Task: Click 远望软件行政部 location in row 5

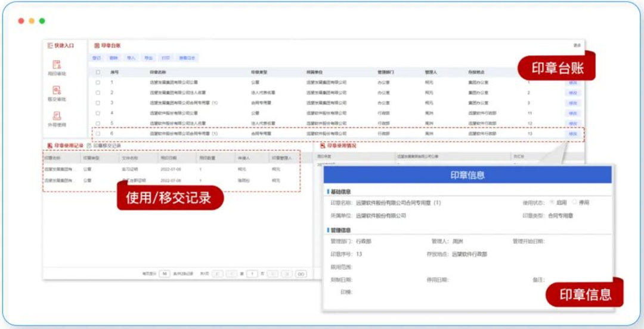Action: [482, 124]
